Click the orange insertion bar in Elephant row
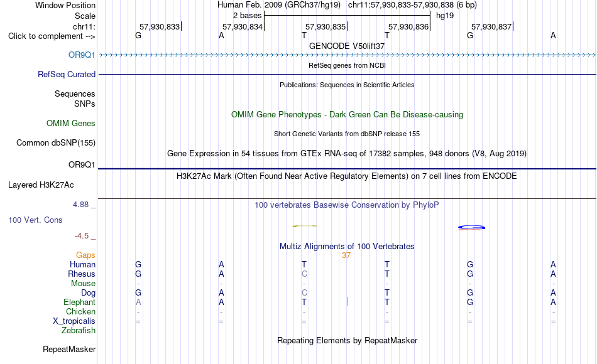597x364 pixels. [347, 302]
